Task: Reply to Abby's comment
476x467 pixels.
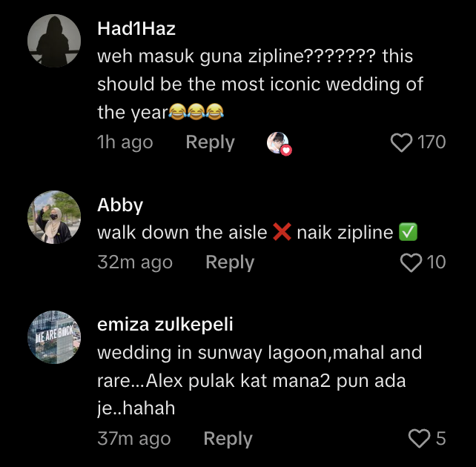Action: coord(230,262)
